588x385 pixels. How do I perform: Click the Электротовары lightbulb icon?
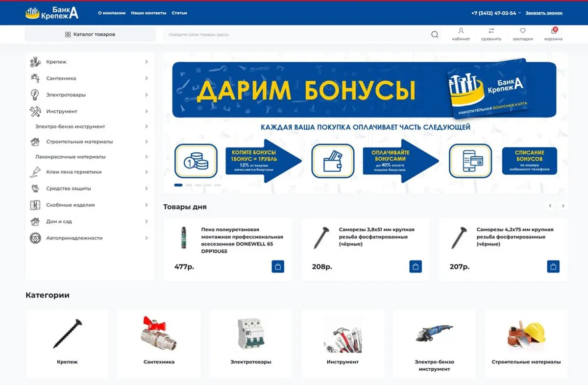[x=35, y=95]
